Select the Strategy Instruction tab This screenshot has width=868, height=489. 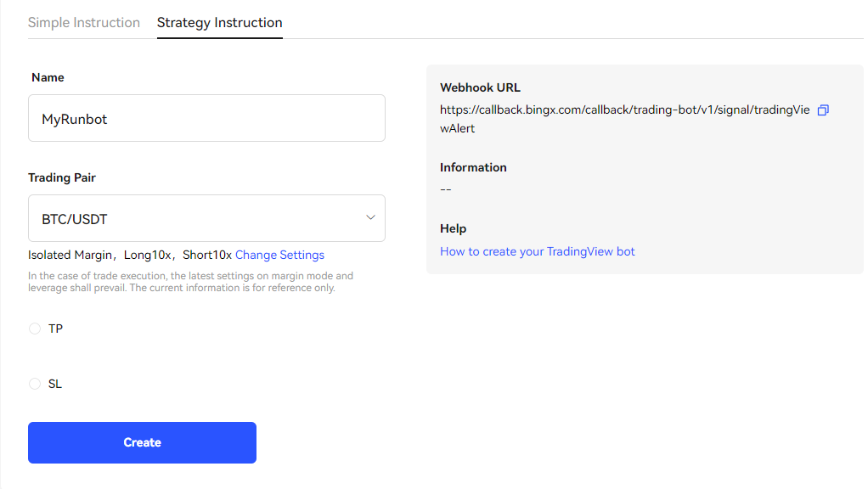(x=219, y=23)
